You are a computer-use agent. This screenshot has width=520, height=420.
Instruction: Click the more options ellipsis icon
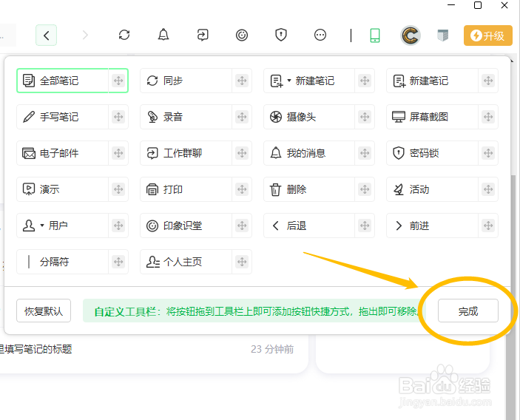coord(320,35)
